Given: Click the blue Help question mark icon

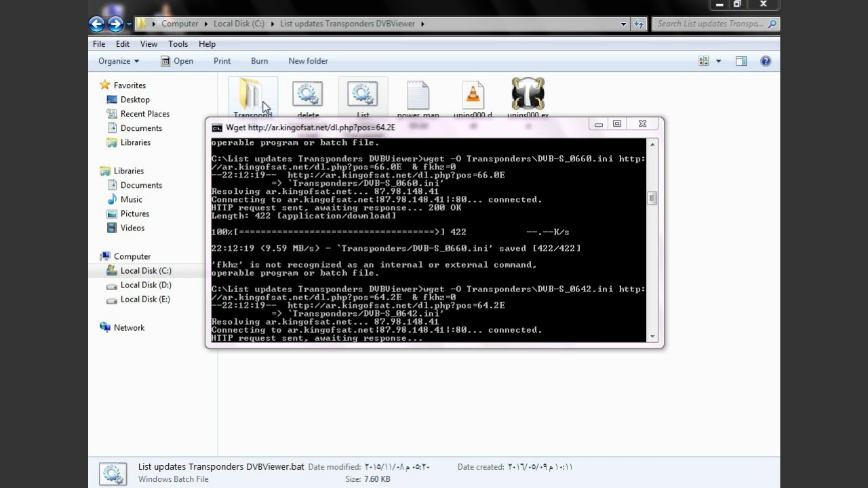Looking at the screenshot, I should click(x=766, y=61).
